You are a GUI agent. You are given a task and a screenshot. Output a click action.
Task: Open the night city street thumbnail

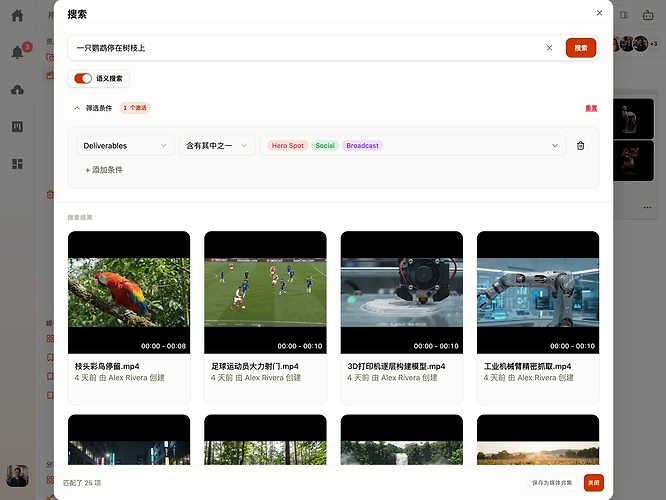[129, 440]
